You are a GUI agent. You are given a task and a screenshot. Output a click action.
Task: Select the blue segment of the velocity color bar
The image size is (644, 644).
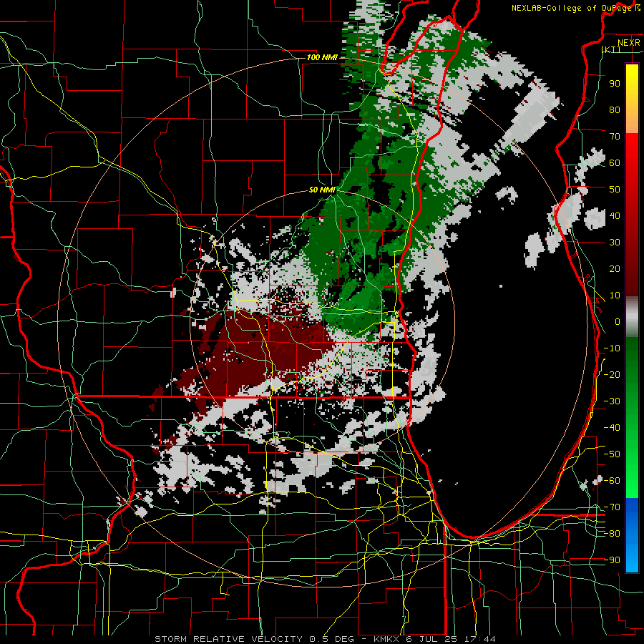[x=632, y=535]
